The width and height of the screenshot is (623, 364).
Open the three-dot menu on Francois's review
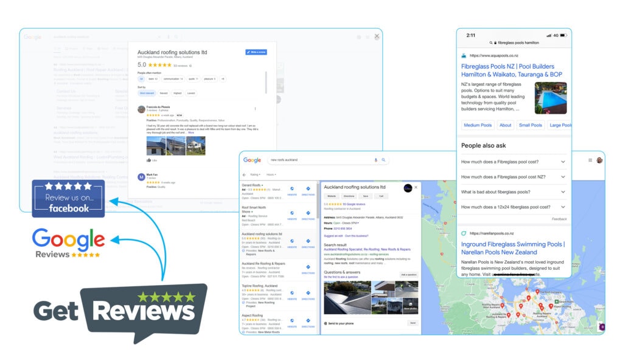click(256, 108)
